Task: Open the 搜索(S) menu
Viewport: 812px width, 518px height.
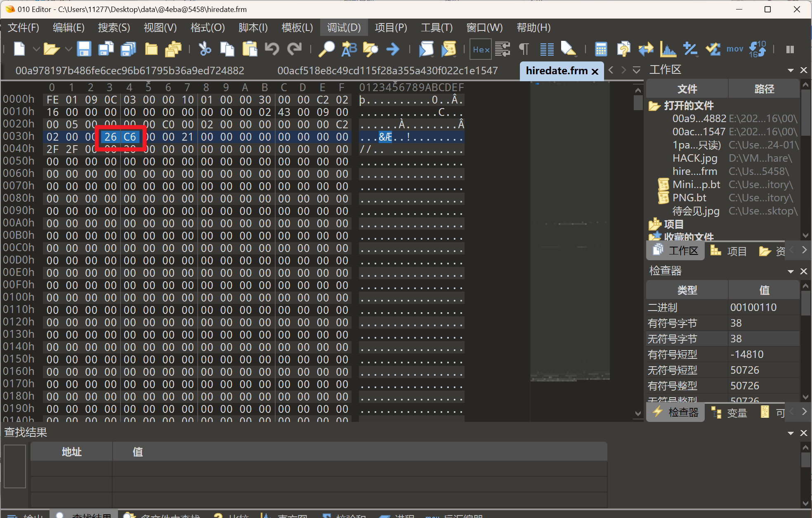Action: 114,28
